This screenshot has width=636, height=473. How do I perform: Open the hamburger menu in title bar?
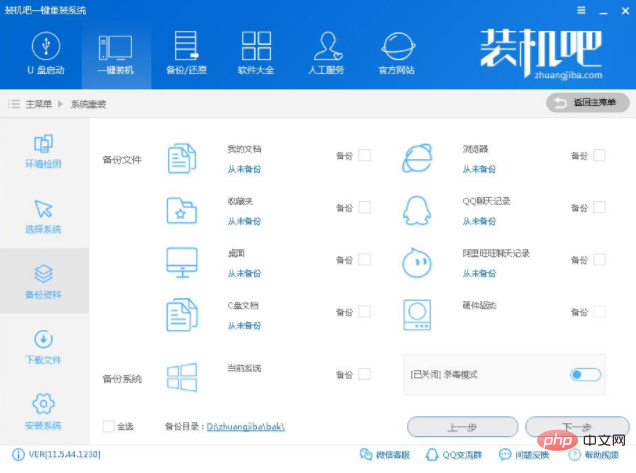pyautogui.click(x=581, y=11)
